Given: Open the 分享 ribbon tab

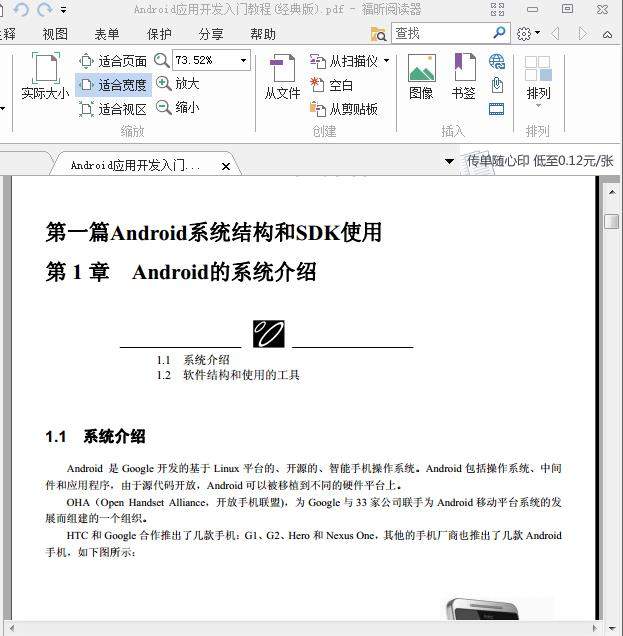Looking at the screenshot, I should pyautogui.click(x=211, y=34).
